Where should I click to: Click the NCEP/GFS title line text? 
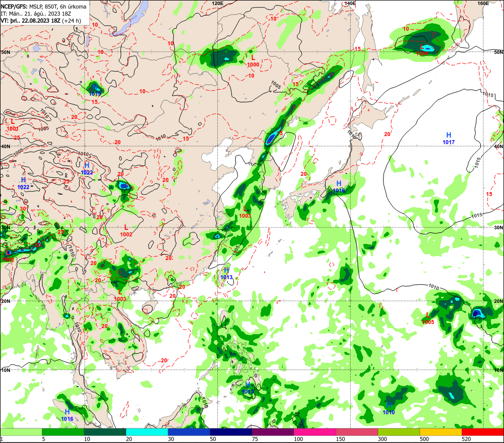(44, 7)
